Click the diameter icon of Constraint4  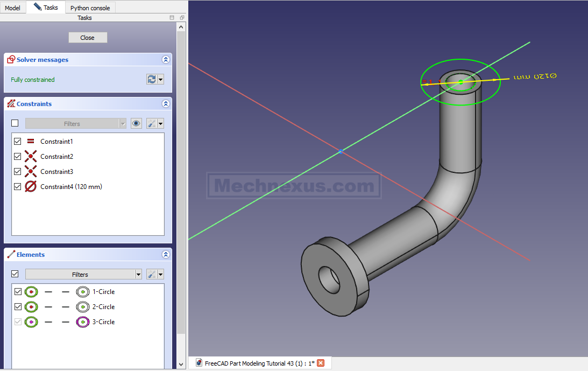pyautogui.click(x=31, y=186)
